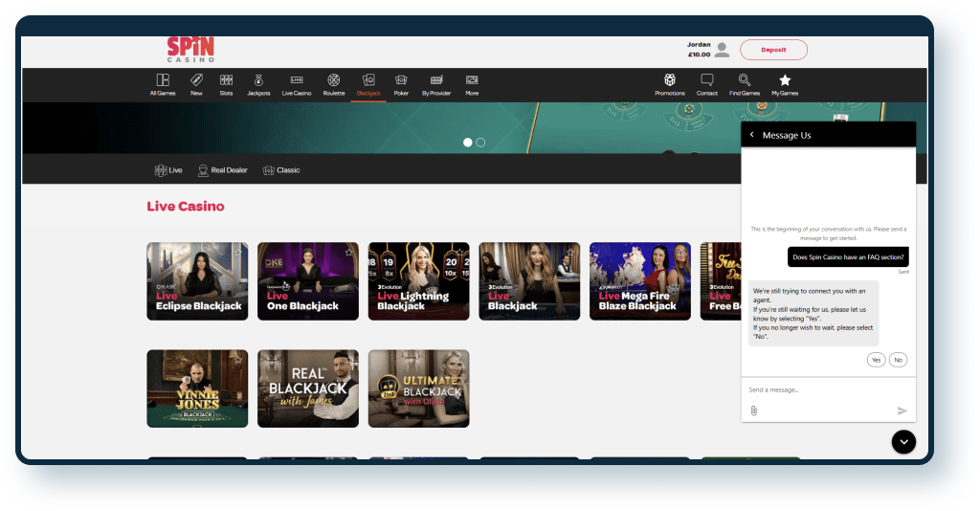Open Live Mega Fire Blaze Blackjack
This screenshot has height=511, width=980.
pyautogui.click(x=640, y=281)
